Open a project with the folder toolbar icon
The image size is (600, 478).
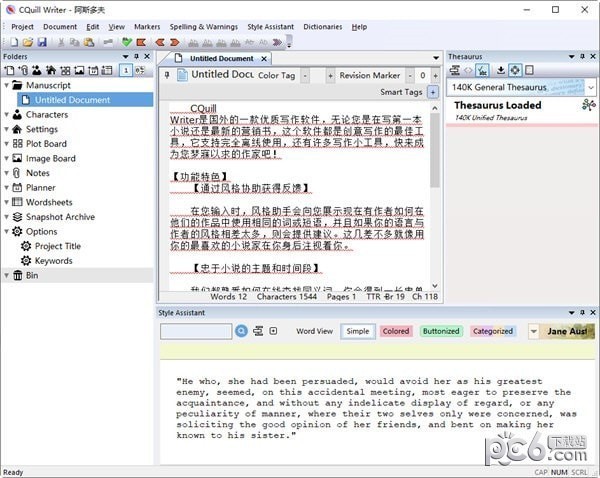pyautogui.click(x=28, y=42)
